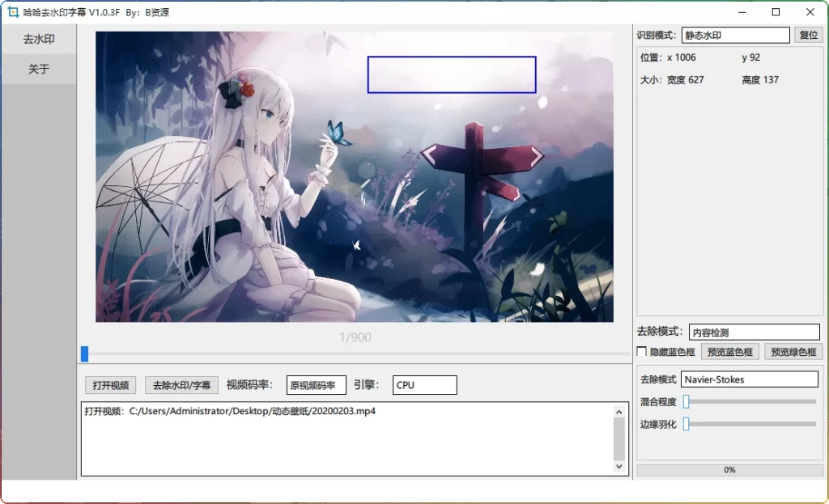Click the 高度 137 size value
Viewport: 829px width, 504px height.
click(x=760, y=80)
